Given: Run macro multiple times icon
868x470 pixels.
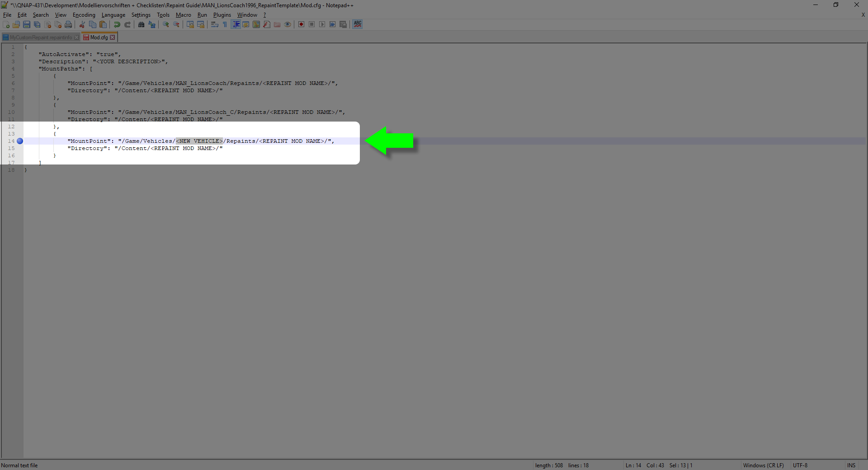Looking at the screenshot, I should click(333, 24).
